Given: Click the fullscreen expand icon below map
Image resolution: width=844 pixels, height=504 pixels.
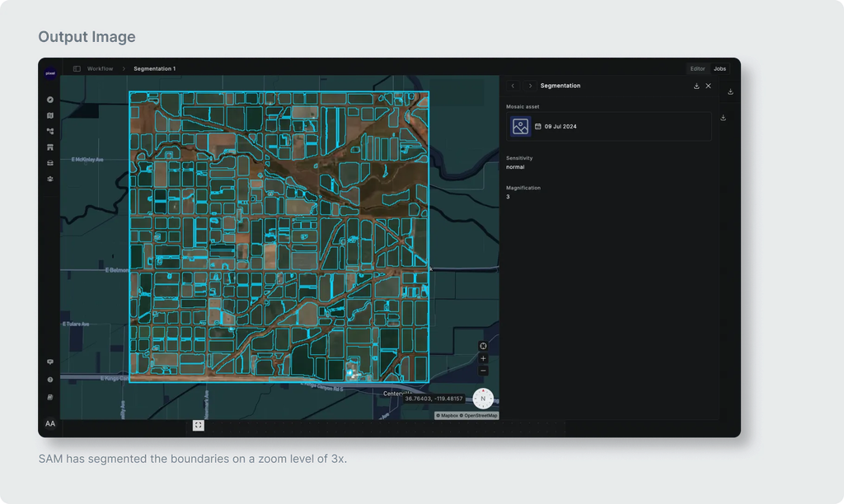Looking at the screenshot, I should (x=198, y=426).
